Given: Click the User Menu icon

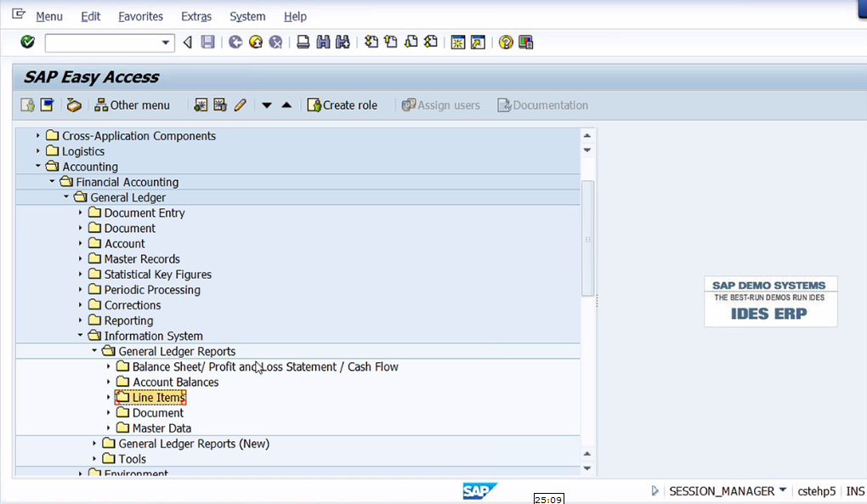Looking at the screenshot, I should (27, 105).
